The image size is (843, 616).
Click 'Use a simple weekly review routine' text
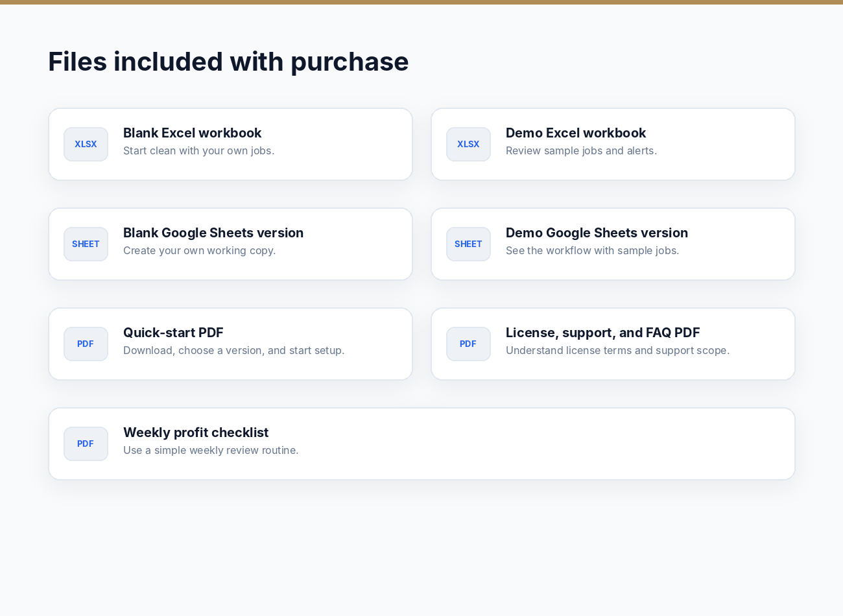click(211, 450)
